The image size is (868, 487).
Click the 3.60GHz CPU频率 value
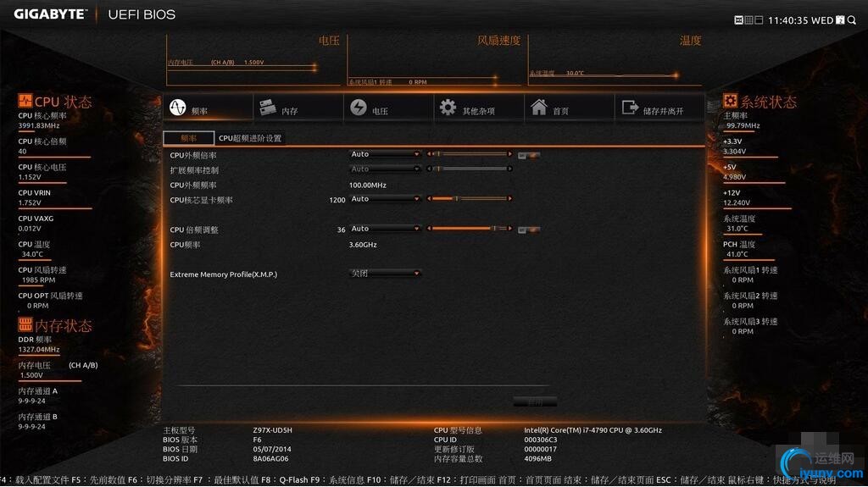(x=363, y=245)
